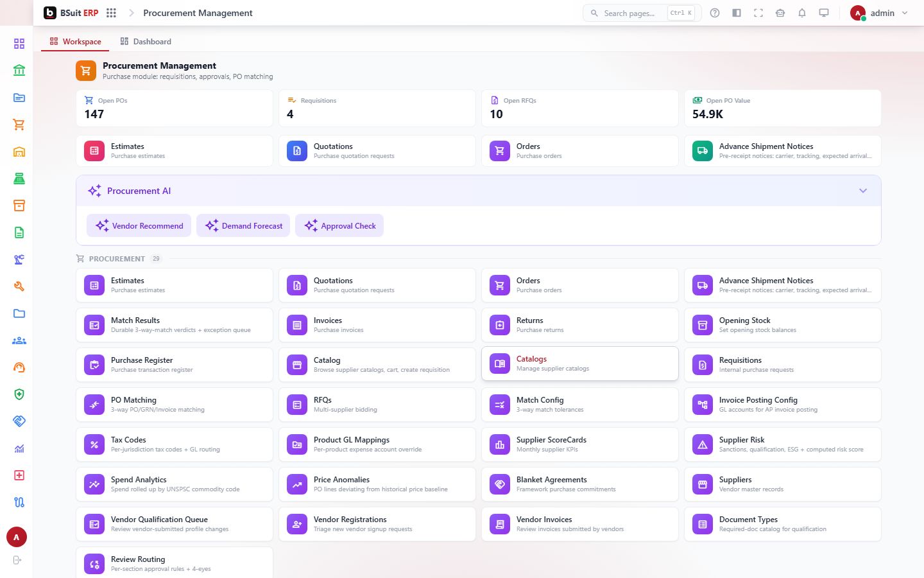Switch to the Workspace tab
Image resolution: width=924 pixels, height=578 pixels.
point(75,42)
